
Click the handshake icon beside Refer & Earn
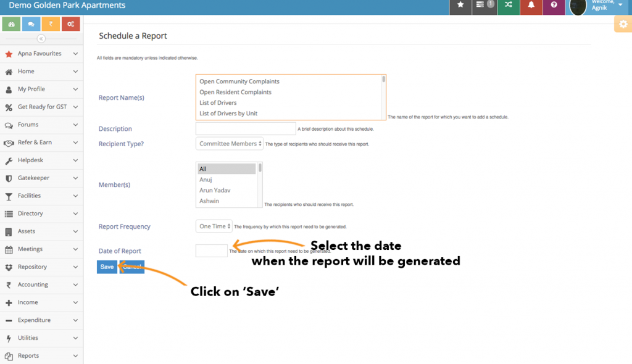9,143
